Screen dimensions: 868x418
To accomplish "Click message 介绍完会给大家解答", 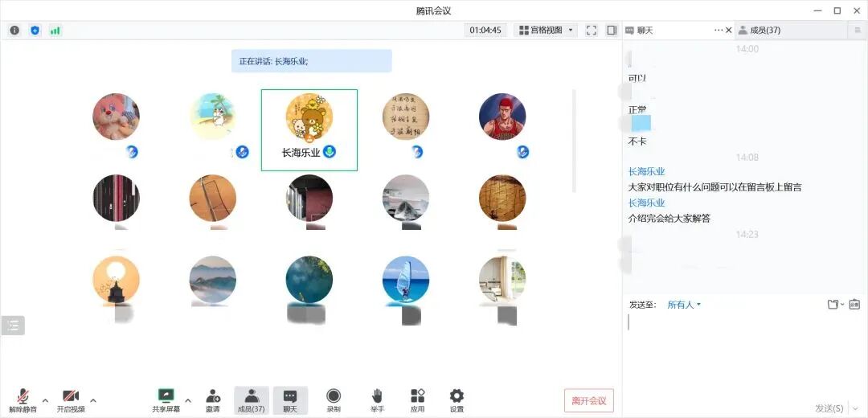I will click(x=669, y=218).
